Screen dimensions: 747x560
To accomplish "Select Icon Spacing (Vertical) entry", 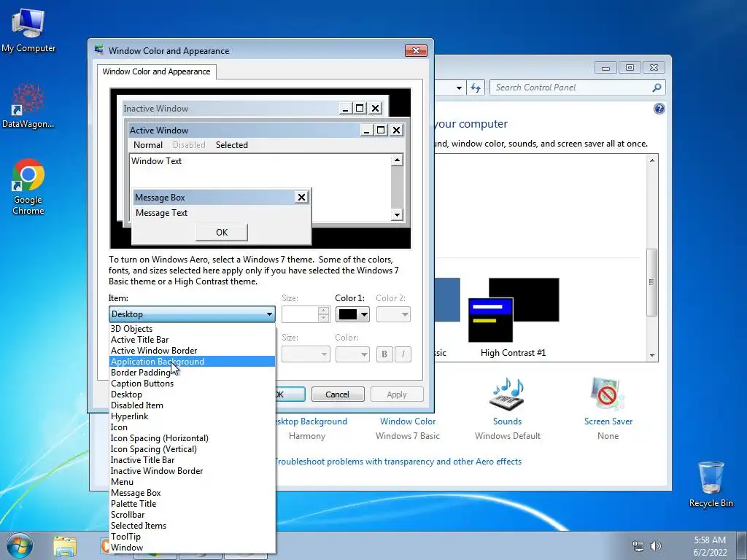I will pos(192,449).
